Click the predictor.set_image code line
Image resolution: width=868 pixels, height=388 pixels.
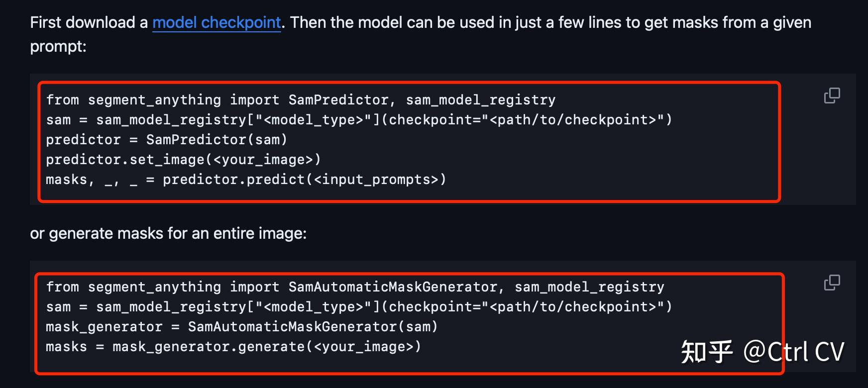click(183, 160)
